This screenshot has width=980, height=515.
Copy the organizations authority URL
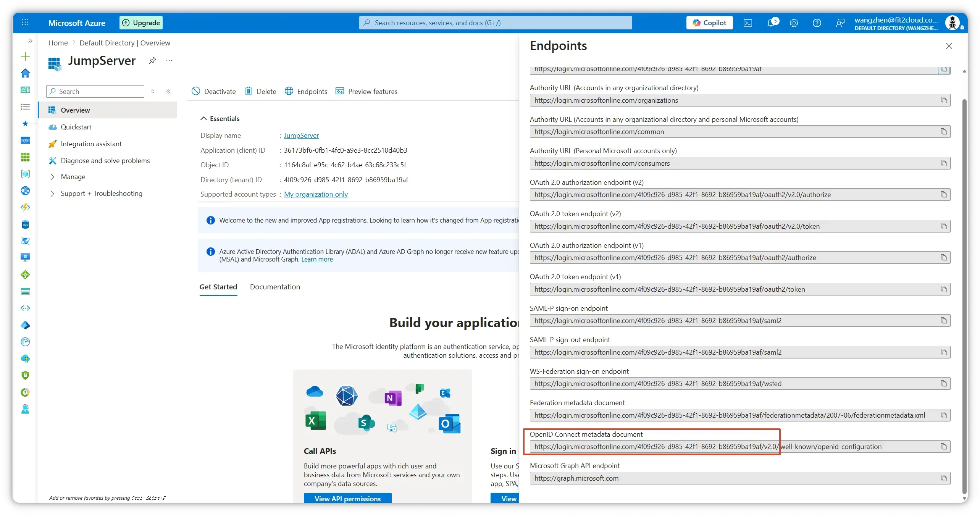pyautogui.click(x=943, y=100)
